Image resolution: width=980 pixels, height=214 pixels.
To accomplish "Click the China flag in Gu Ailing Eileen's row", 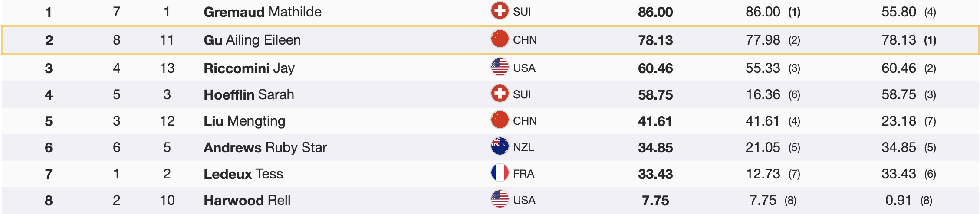I will pos(500,39).
